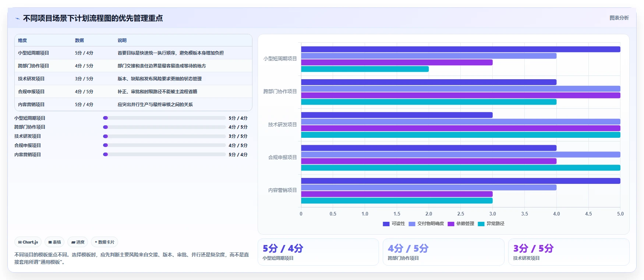Click description 补正、审批和时限路径不能被主流程省略
The width and height of the screenshot is (644, 280).
coord(157,92)
